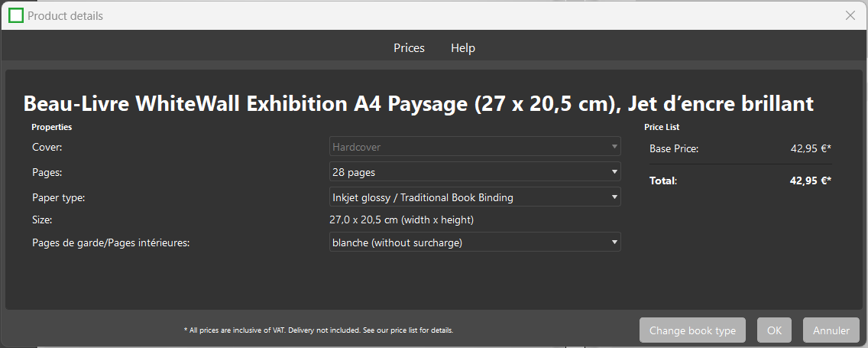Click the Total: label
Viewport: 868px width, 348px height.
[x=663, y=181]
